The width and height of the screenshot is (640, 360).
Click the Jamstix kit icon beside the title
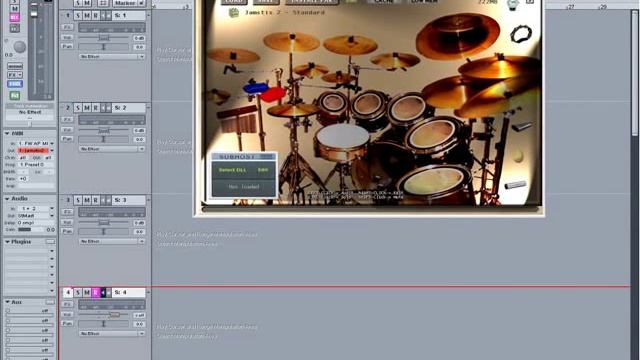point(233,13)
